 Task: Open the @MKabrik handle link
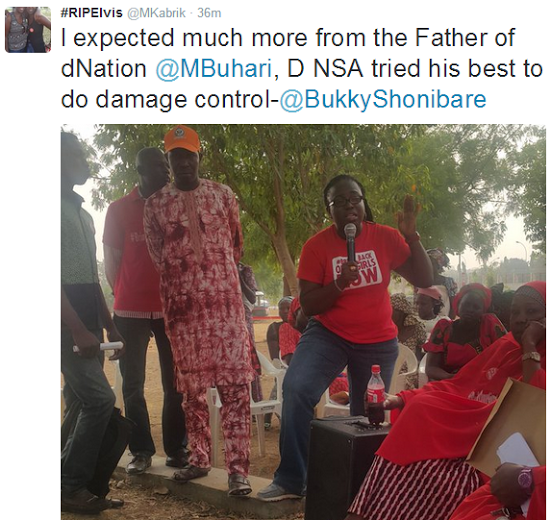point(156,13)
